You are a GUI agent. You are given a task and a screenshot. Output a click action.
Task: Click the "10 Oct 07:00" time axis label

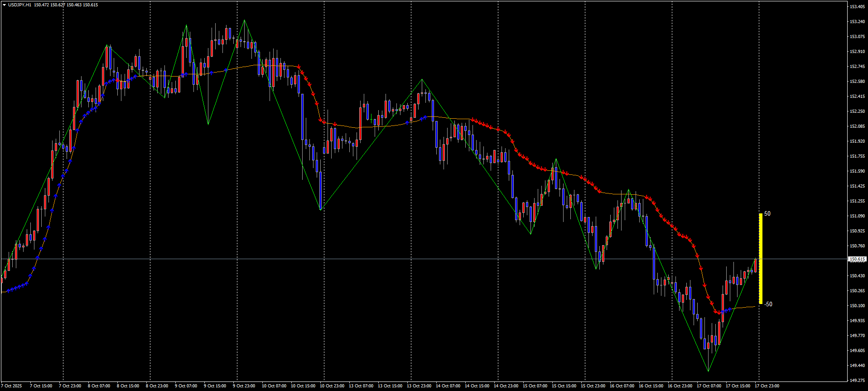(274, 386)
